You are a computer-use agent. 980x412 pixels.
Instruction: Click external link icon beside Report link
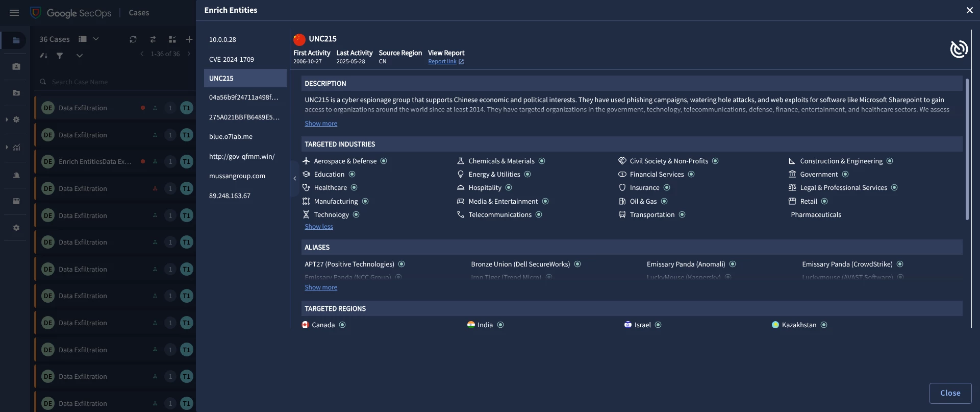[x=461, y=62]
